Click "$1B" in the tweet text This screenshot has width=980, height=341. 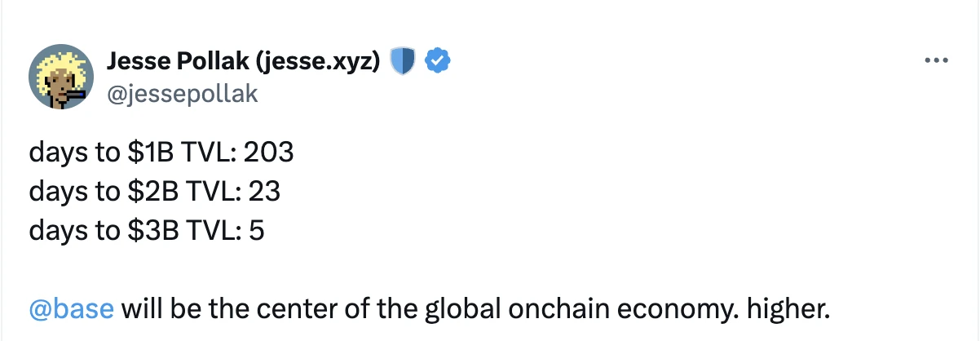(x=147, y=153)
